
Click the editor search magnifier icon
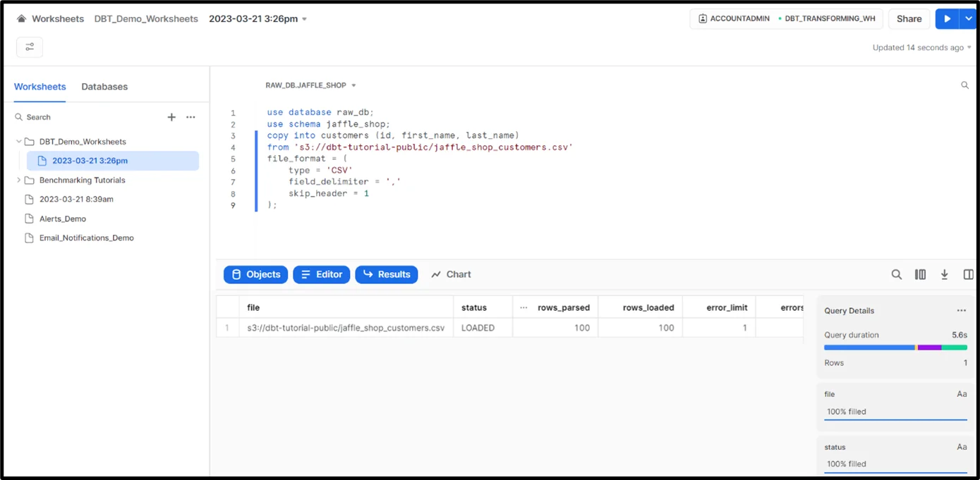pyautogui.click(x=964, y=85)
